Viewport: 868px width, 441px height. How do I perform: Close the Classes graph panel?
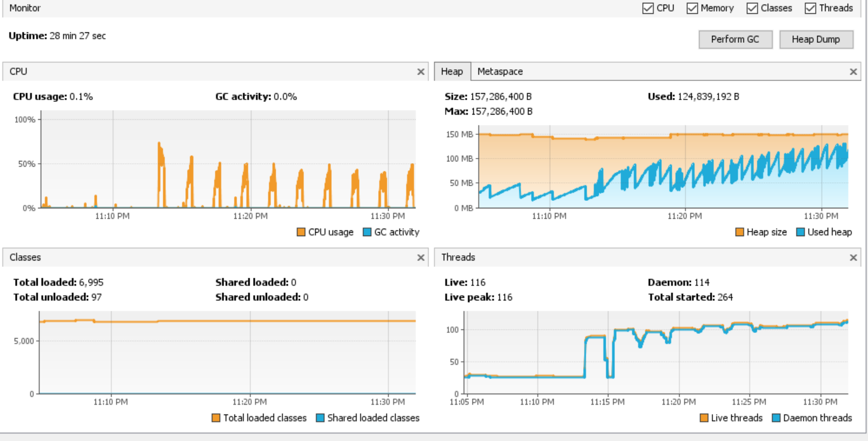coord(421,258)
